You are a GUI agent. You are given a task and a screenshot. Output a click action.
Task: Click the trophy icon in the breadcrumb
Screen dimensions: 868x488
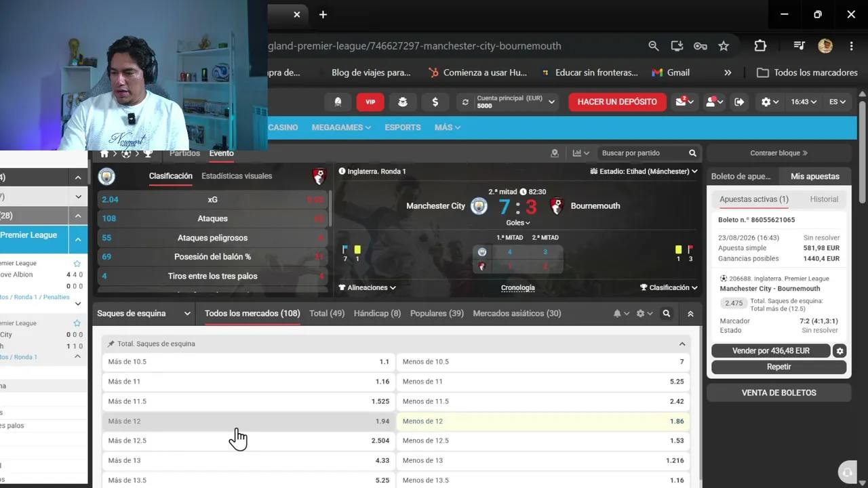pos(148,154)
